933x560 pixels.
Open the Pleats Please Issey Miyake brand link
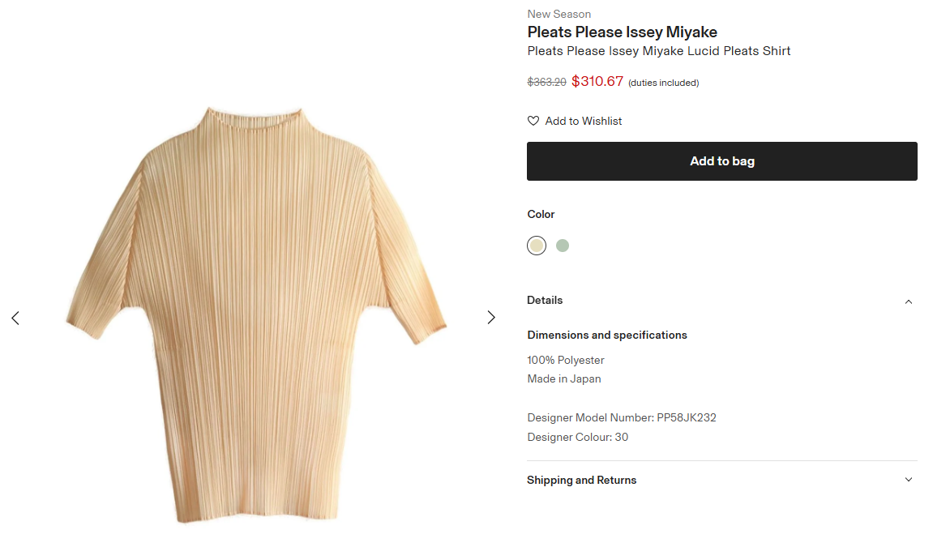click(x=622, y=32)
